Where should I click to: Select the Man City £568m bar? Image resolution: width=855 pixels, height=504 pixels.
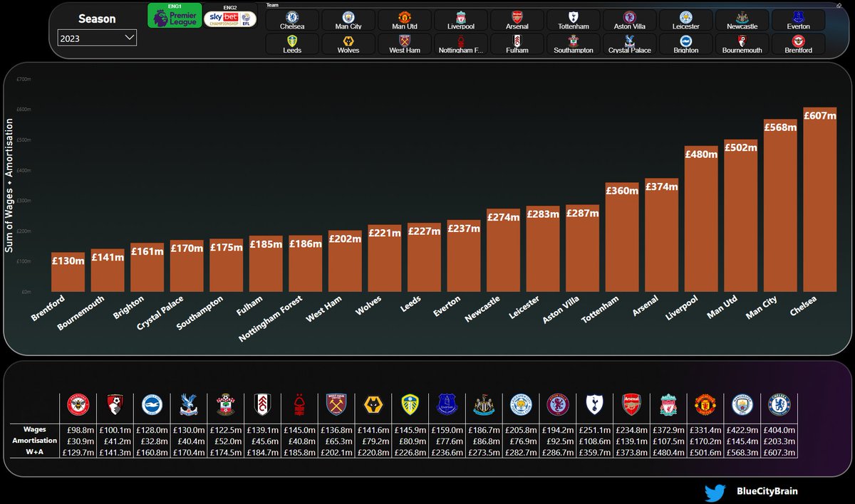(780, 205)
